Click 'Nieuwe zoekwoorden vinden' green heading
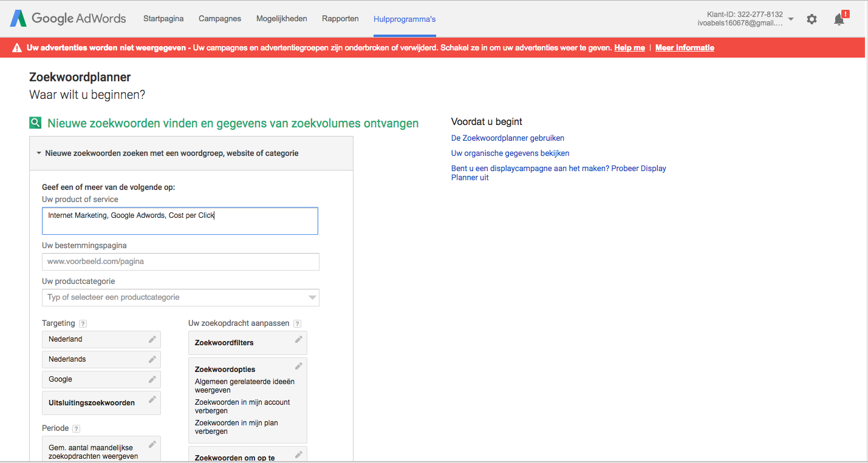Screen dimensions: 868x463 [233, 123]
